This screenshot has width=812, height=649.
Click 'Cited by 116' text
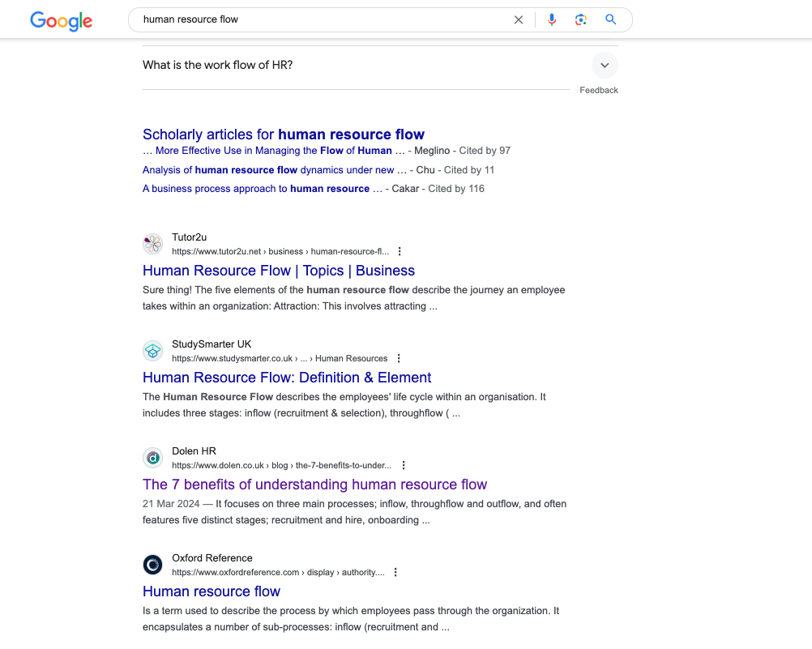click(456, 189)
